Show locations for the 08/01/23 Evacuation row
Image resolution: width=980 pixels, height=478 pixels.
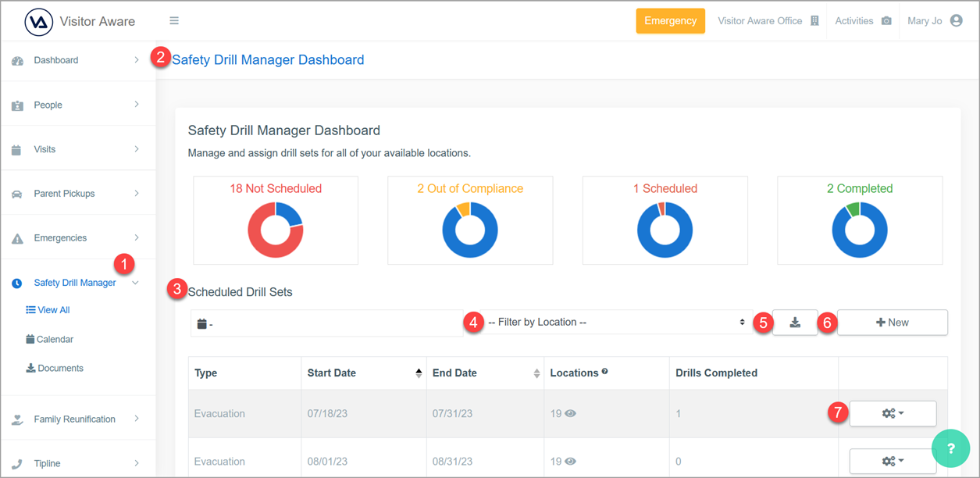[x=571, y=462]
